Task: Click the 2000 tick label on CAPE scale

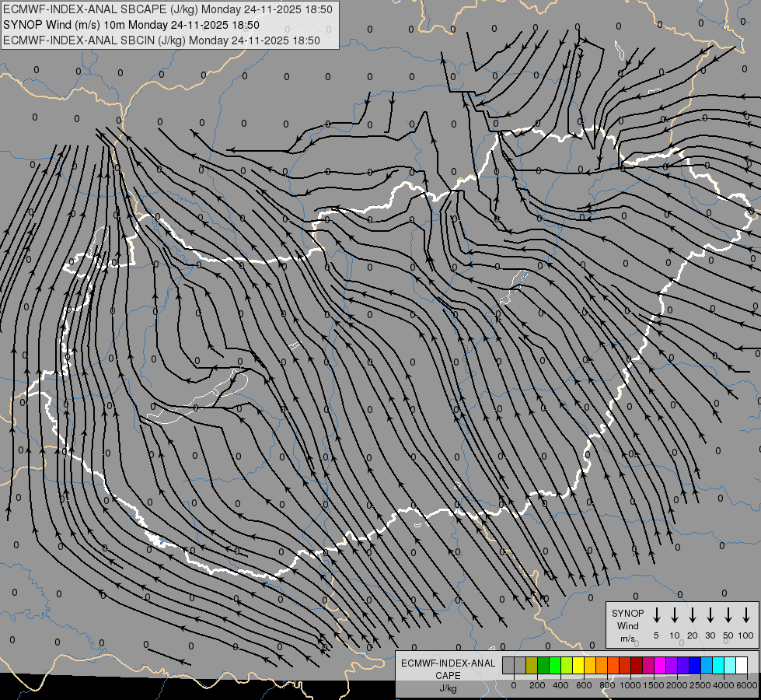Action: 677,685
